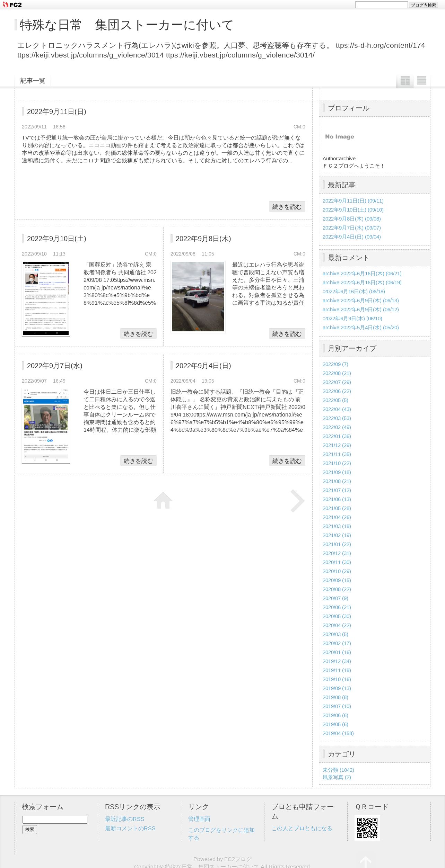
Task: Click the back-to-top arrow icon
Action: point(365,861)
